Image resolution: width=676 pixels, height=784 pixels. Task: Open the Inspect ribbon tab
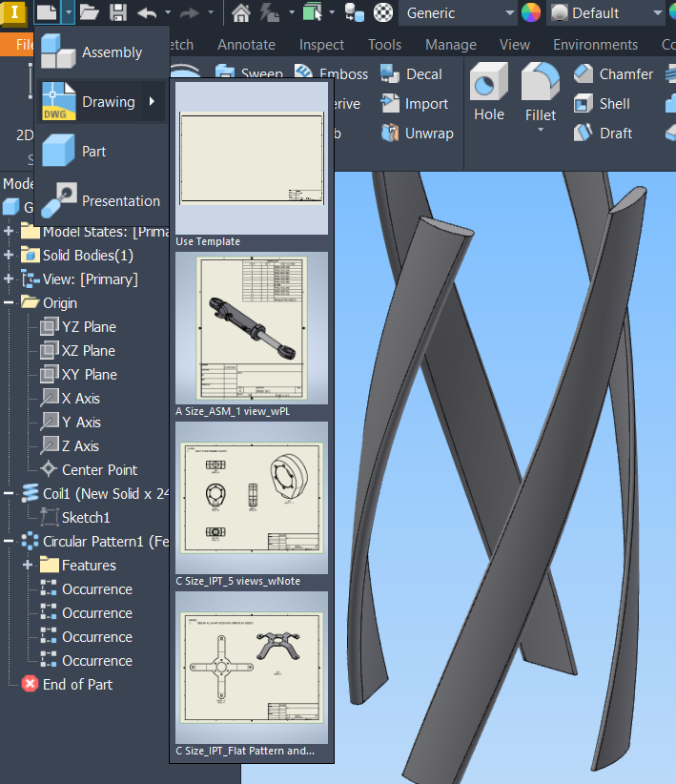click(321, 45)
